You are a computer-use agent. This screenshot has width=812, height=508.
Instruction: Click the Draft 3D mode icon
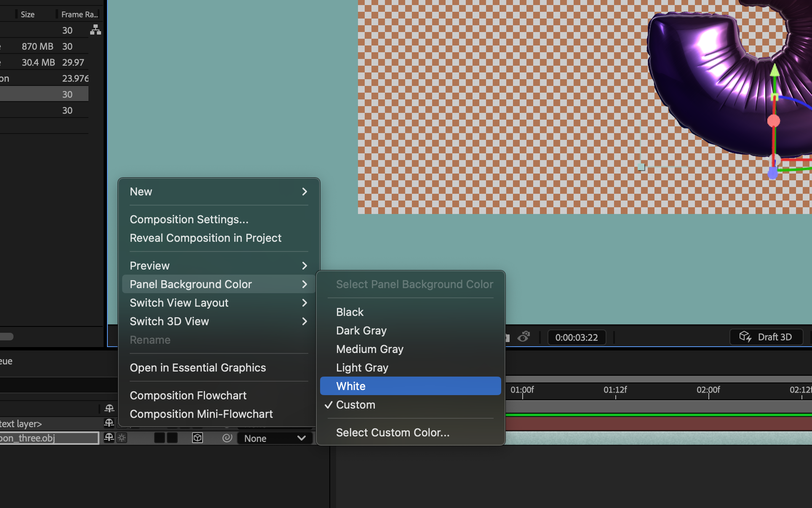pyautogui.click(x=745, y=337)
